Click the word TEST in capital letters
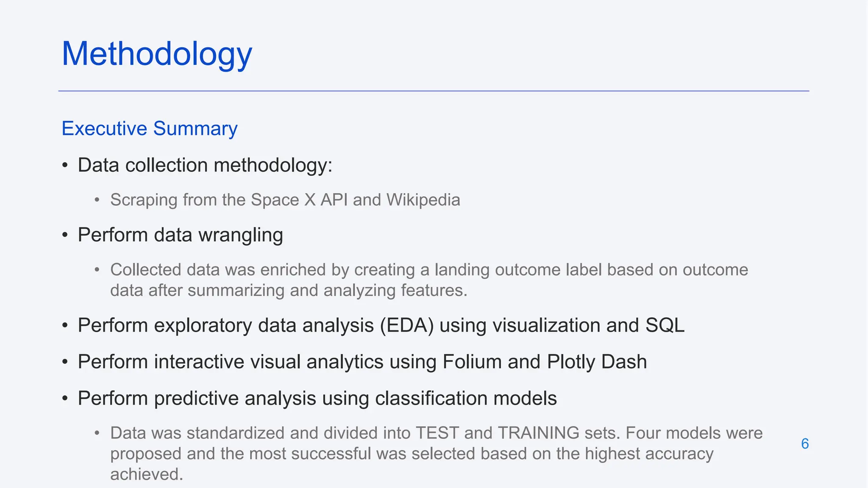Screen dimensions: 868x488 point(437,433)
